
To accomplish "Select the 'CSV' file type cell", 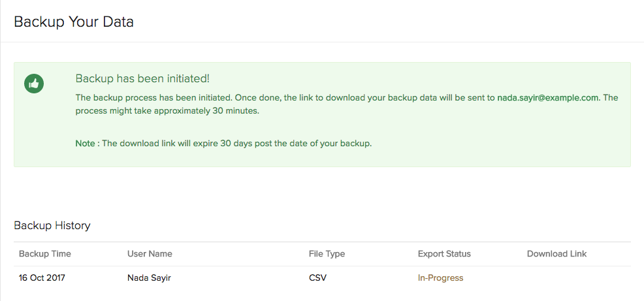I will [317, 278].
